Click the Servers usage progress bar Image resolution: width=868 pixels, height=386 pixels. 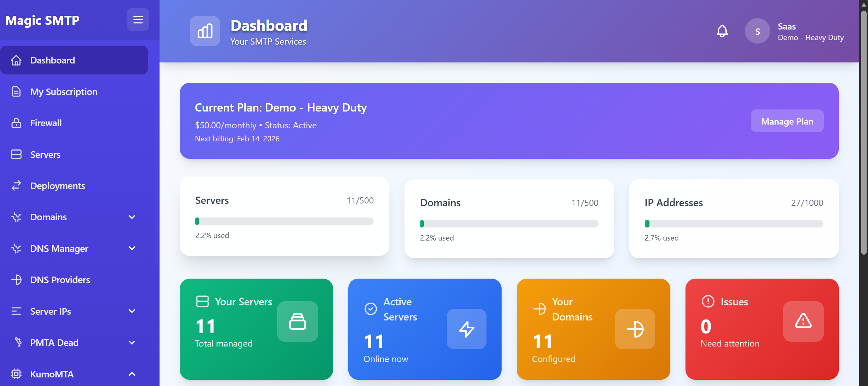(284, 221)
